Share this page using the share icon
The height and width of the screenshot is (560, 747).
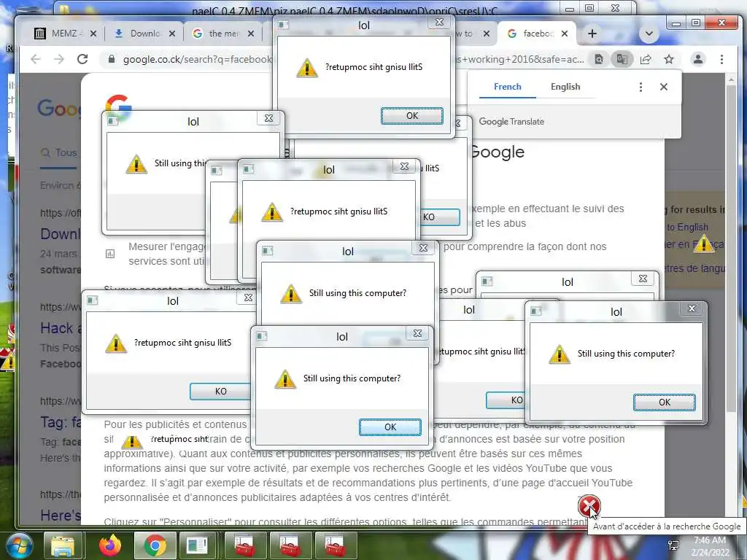pos(646,59)
